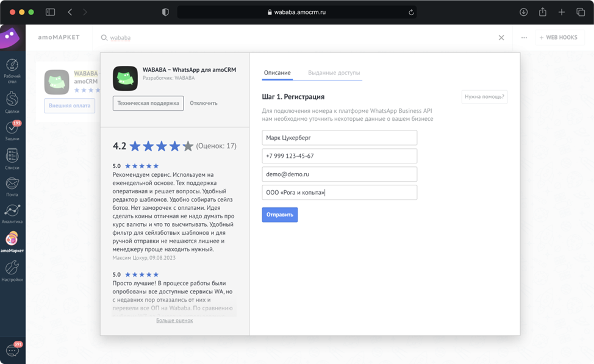
Task: Click the amoМАРКЕТ header title
Action: tap(59, 37)
